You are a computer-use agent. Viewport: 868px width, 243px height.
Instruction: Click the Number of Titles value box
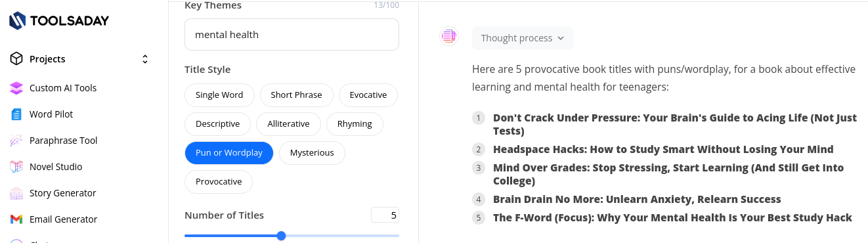click(x=385, y=215)
